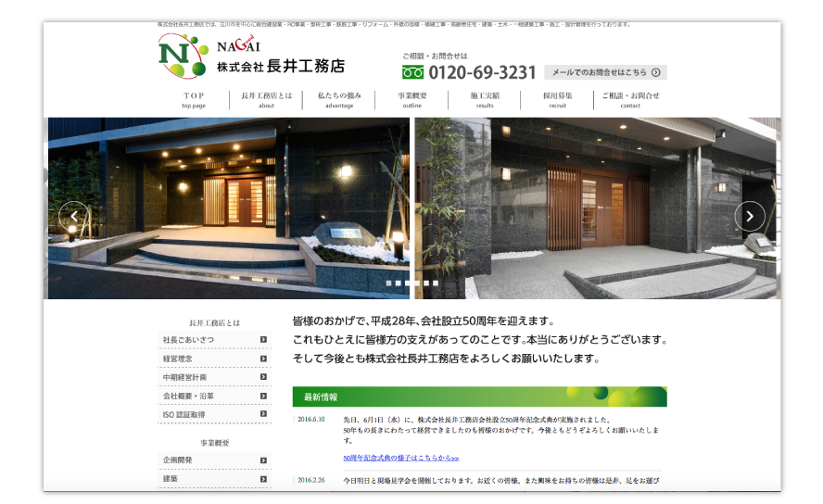Click the 最新情報 green header banner
The width and height of the screenshot is (823, 504).
(480, 397)
